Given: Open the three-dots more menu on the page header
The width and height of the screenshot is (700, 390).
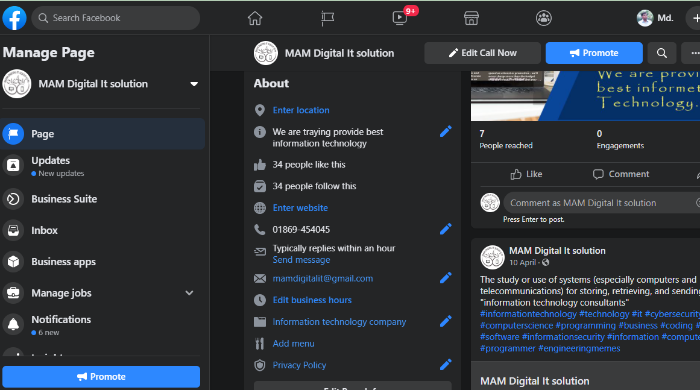Looking at the screenshot, I should [692, 53].
